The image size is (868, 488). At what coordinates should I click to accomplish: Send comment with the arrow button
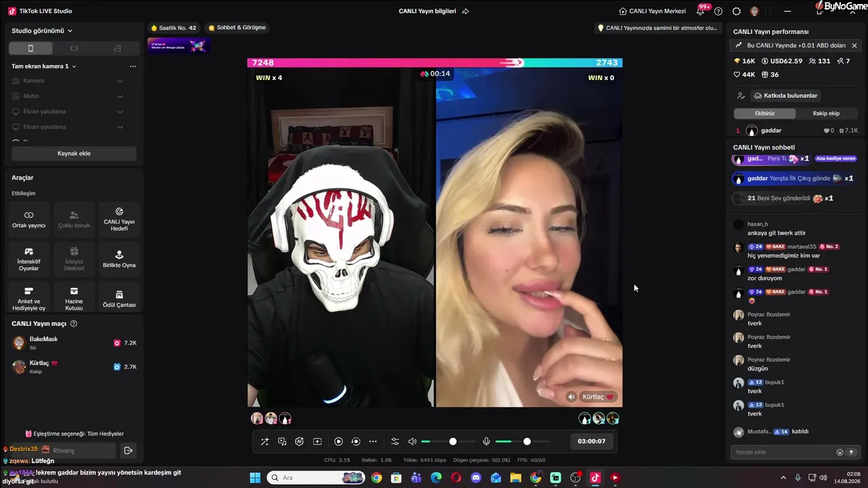pyautogui.click(x=852, y=452)
